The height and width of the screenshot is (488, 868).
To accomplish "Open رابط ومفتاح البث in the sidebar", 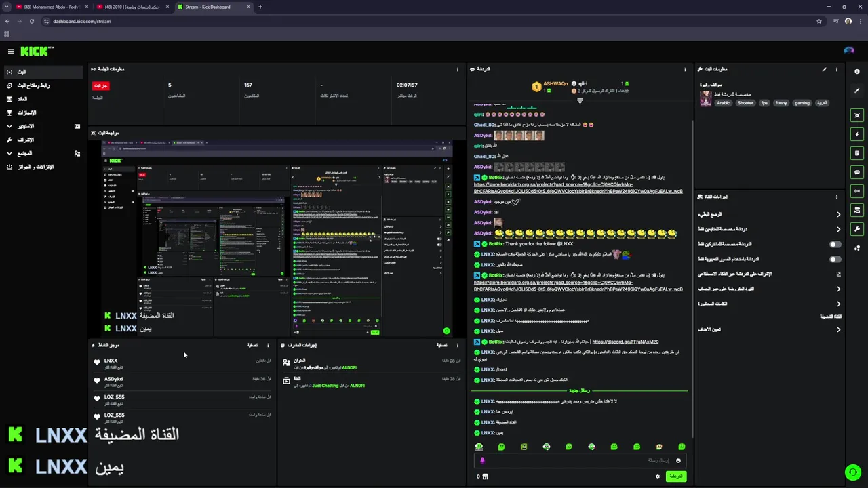I will (44, 85).
